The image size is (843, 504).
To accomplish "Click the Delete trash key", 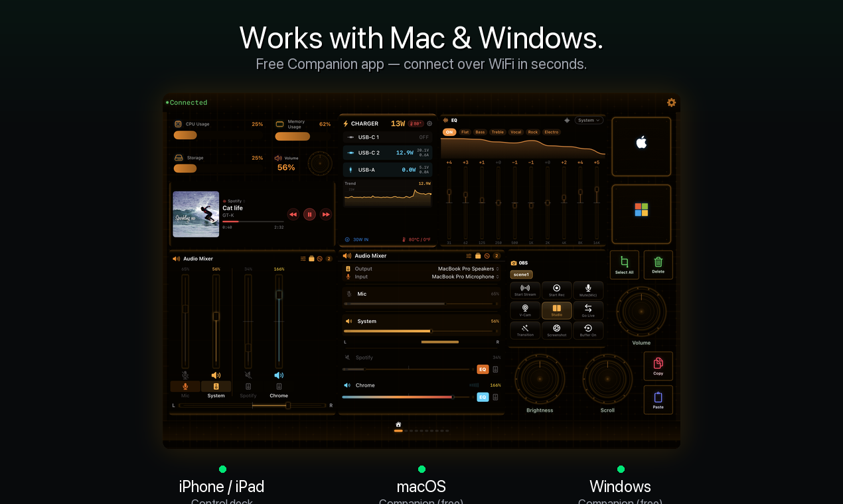I will [658, 265].
